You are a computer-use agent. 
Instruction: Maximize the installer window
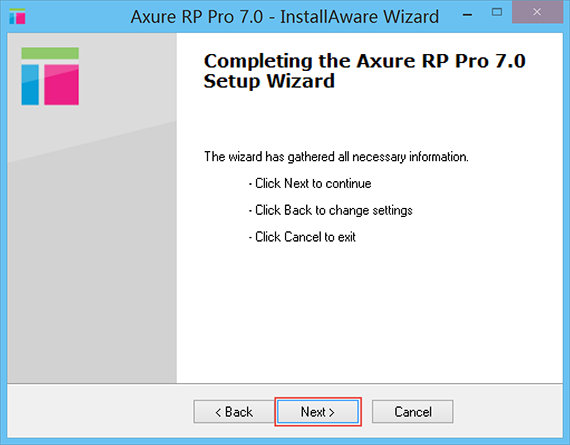click(x=497, y=12)
